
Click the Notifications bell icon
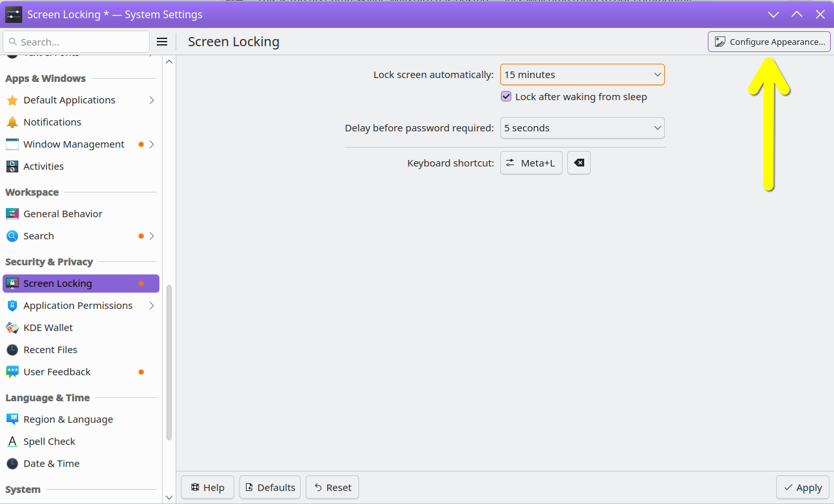pos(12,122)
